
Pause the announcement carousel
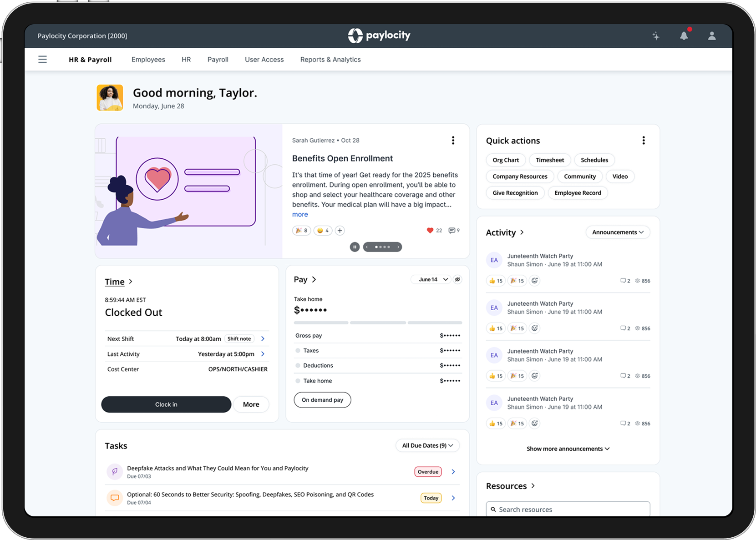tap(355, 247)
